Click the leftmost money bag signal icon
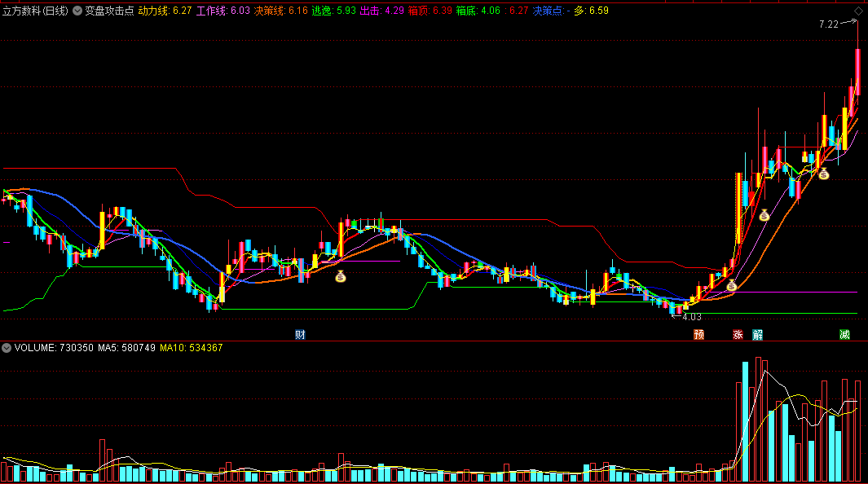The image size is (868, 484). click(x=341, y=276)
